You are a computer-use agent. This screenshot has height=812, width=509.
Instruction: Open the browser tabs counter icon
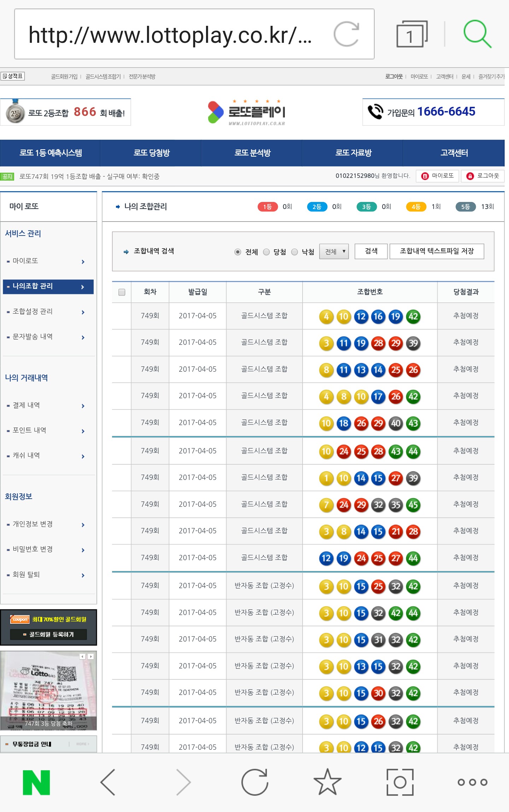[x=412, y=34]
